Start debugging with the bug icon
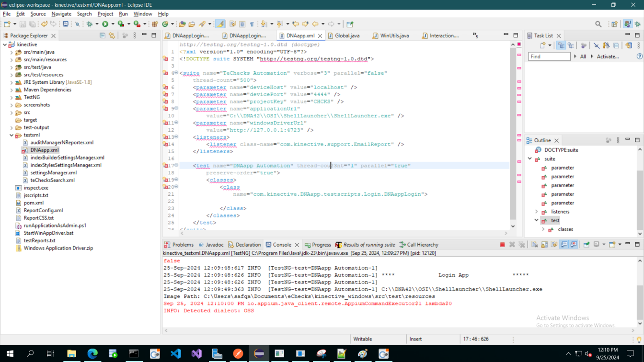The height and width of the screenshot is (362, 644). (x=90, y=24)
